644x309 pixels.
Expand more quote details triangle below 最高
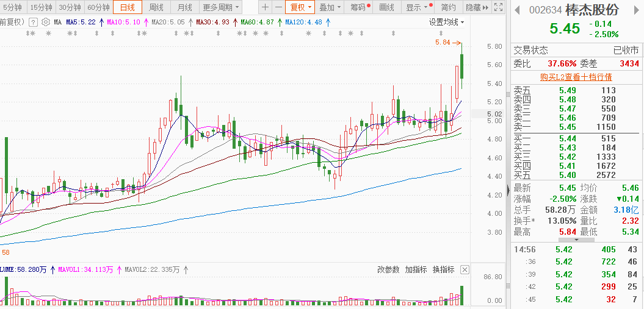[576, 240]
